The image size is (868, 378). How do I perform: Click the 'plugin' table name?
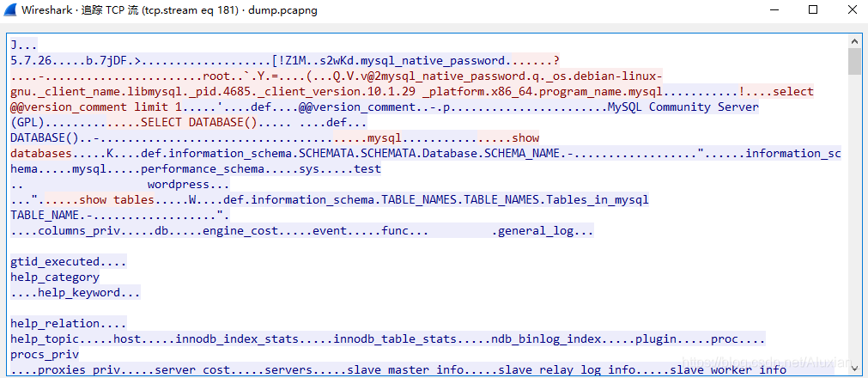tap(655, 339)
